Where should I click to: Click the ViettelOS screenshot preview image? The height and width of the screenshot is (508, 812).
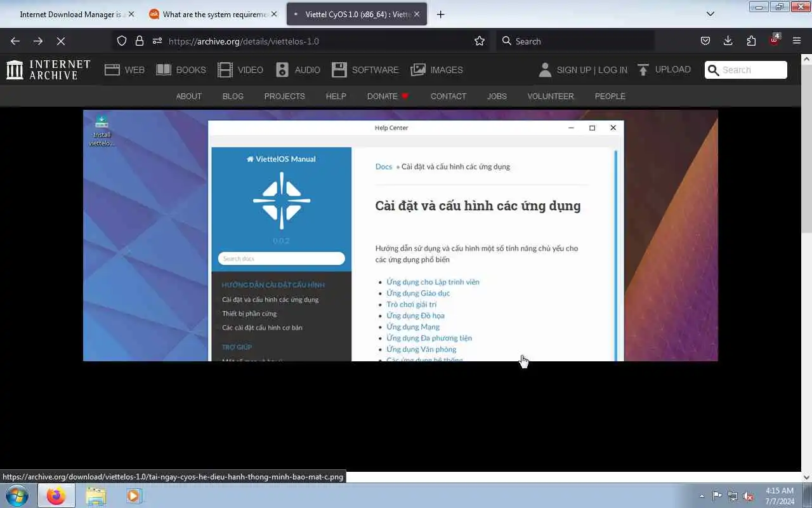[400, 236]
